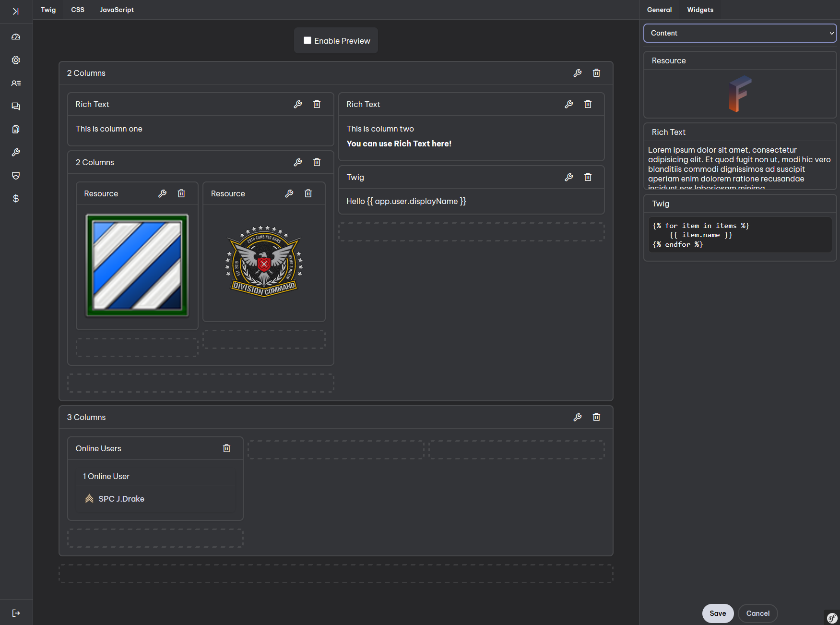Open the dashboard gauge icon in sidebar

coord(16,37)
